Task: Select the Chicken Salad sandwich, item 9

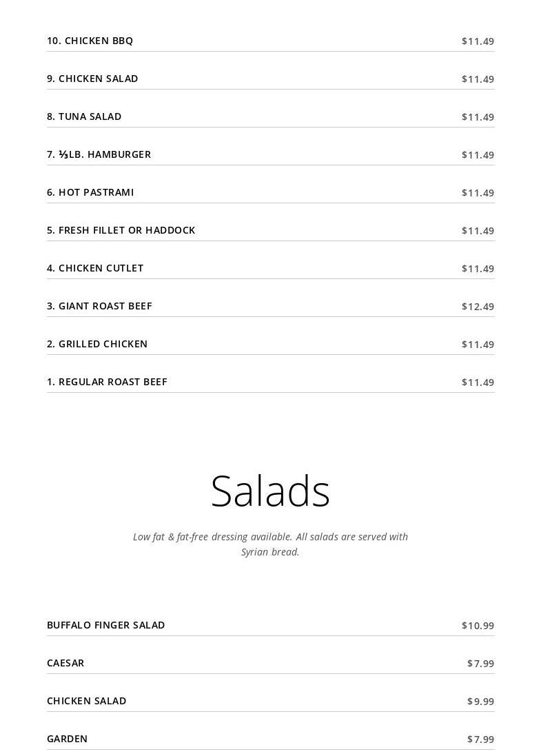Action: 92,79
